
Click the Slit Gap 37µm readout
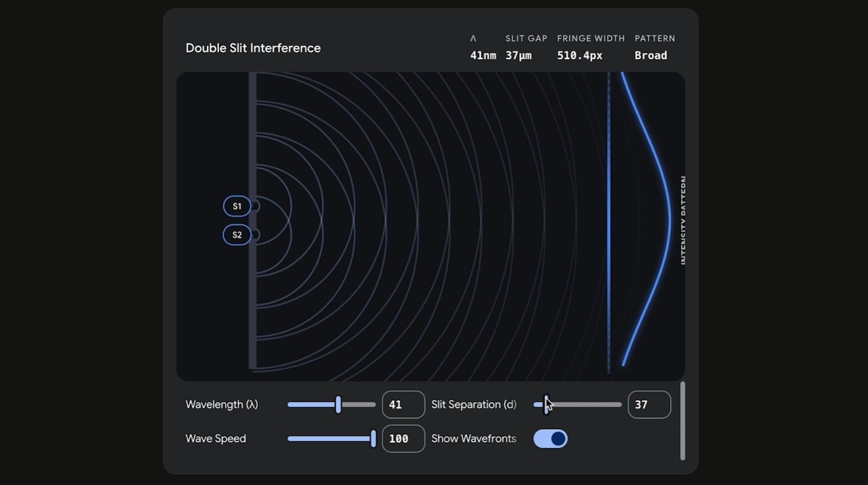(519, 55)
